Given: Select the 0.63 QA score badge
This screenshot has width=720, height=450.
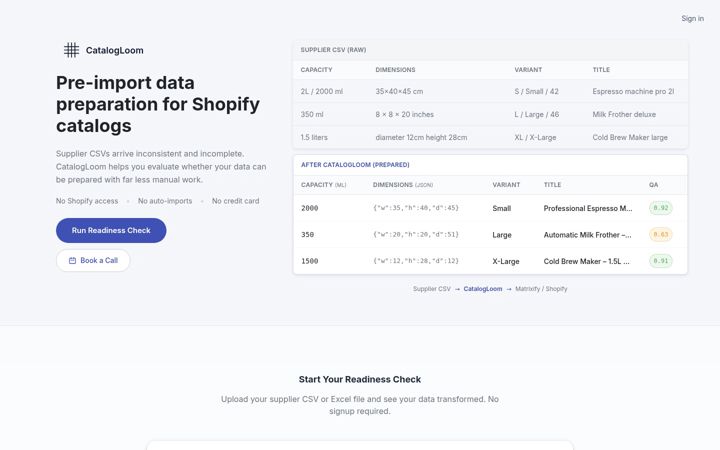Looking at the screenshot, I should pyautogui.click(x=661, y=235).
